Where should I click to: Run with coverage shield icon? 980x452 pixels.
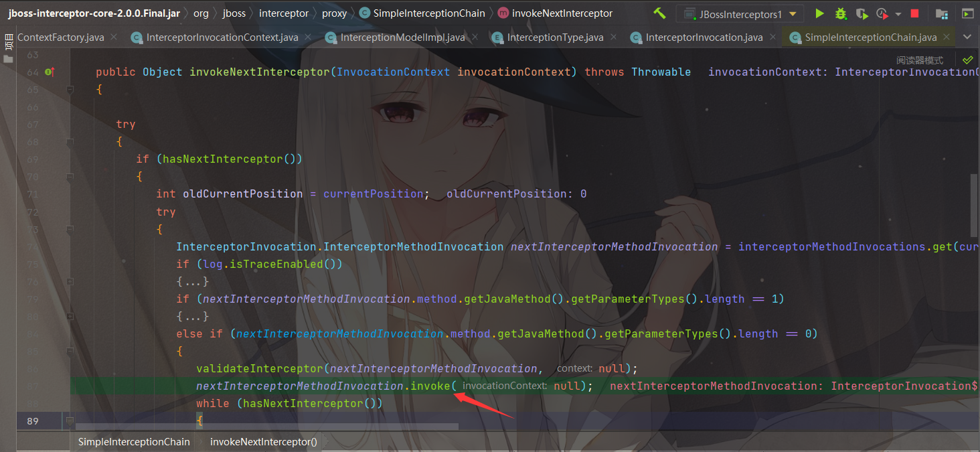(x=862, y=13)
